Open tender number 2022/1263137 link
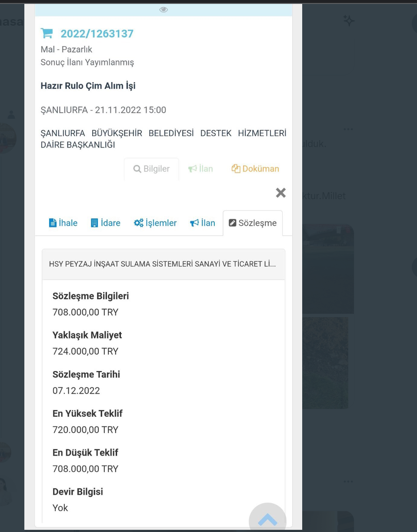The width and height of the screenshot is (417, 532). click(97, 33)
